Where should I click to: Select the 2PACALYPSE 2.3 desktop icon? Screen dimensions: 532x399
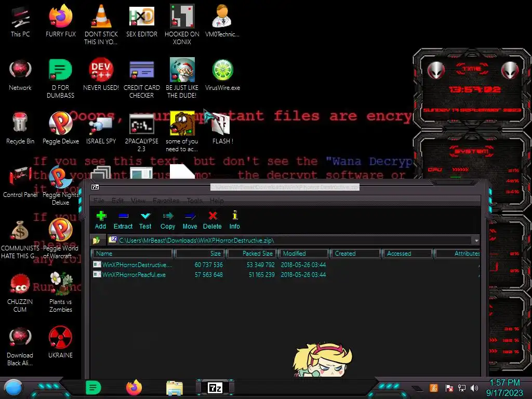(x=141, y=131)
